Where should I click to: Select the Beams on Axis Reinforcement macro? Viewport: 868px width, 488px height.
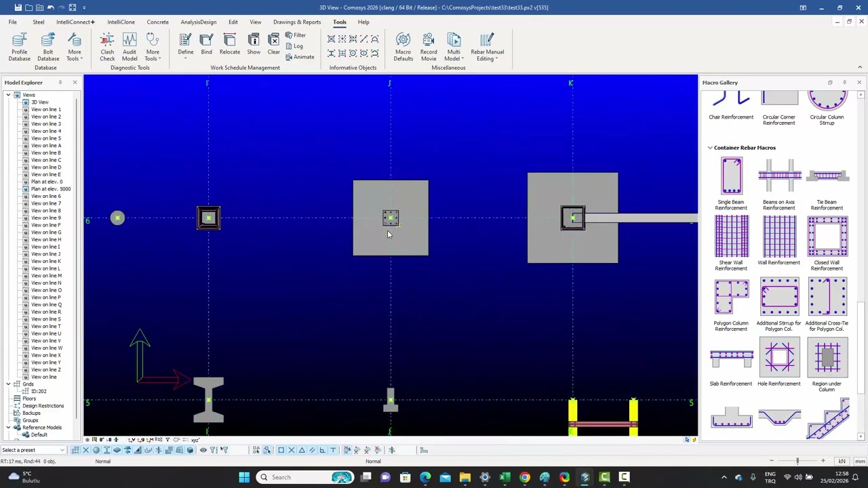pyautogui.click(x=778, y=184)
